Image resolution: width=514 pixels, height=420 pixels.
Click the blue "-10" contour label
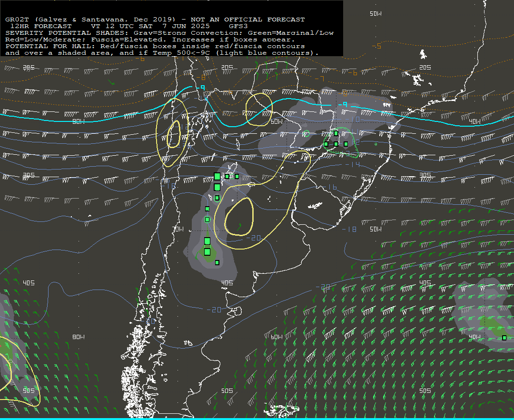click(x=352, y=119)
